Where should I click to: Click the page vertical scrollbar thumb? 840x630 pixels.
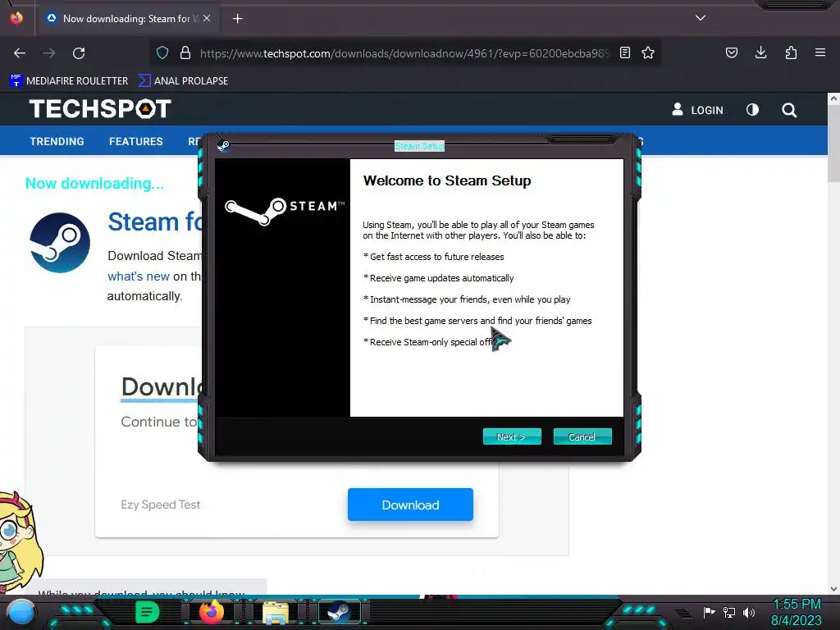[x=833, y=144]
